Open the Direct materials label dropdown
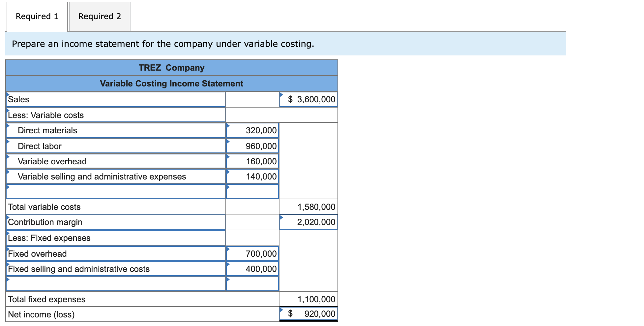The image size is (644, 326). [116, 130]
